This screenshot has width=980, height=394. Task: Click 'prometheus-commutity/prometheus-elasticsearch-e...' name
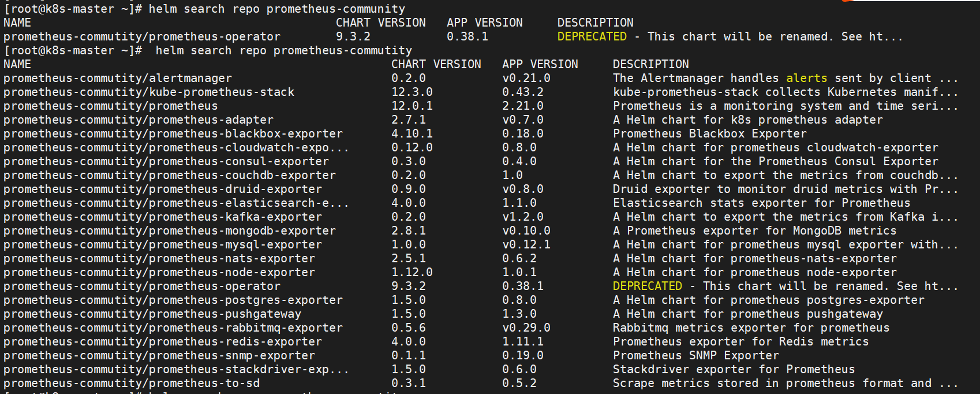click(x=177, y=203)
